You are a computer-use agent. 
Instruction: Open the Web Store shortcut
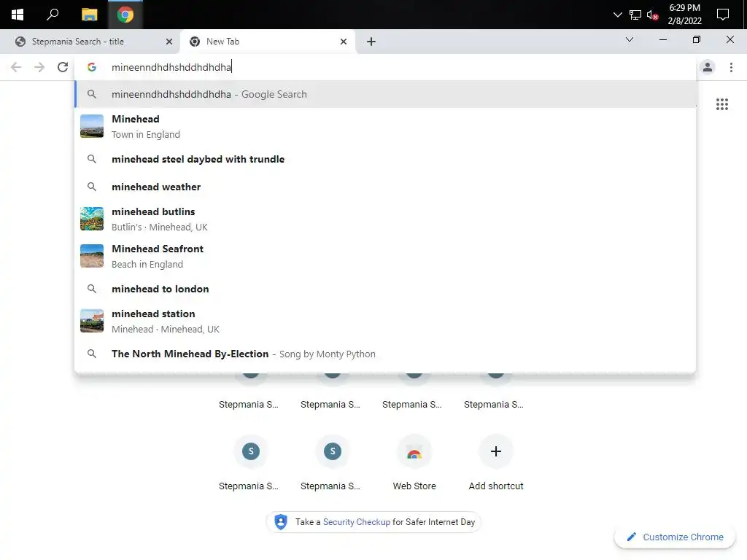[414, 462]
